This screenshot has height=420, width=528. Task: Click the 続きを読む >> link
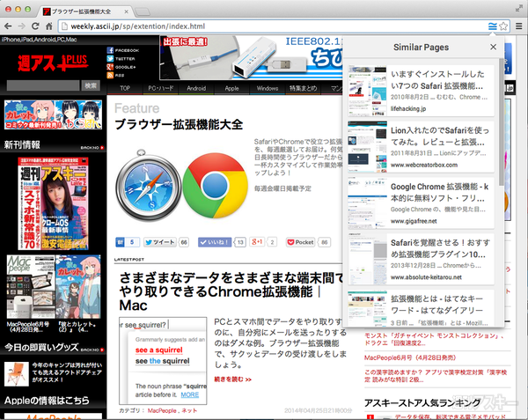(232, 379)
